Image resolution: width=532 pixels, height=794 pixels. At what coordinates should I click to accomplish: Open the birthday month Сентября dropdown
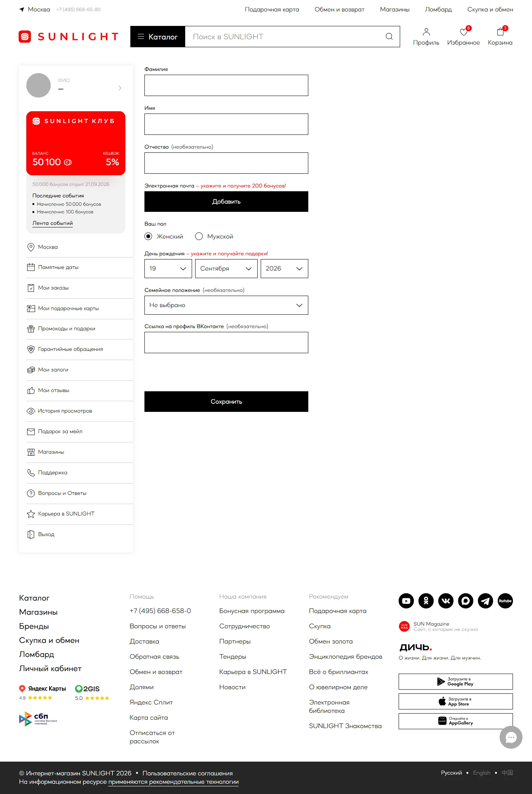[x=226, y=269]
